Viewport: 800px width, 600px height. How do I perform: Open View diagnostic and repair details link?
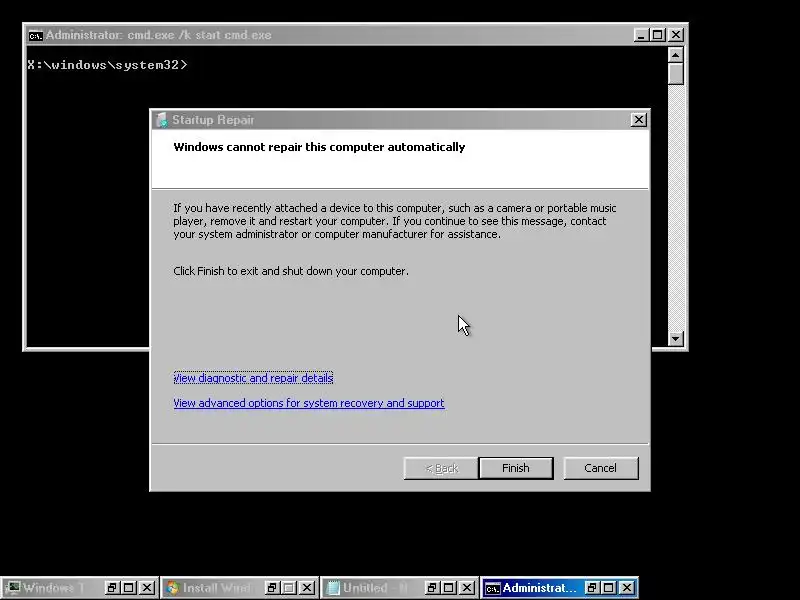(x=253, y=378)
